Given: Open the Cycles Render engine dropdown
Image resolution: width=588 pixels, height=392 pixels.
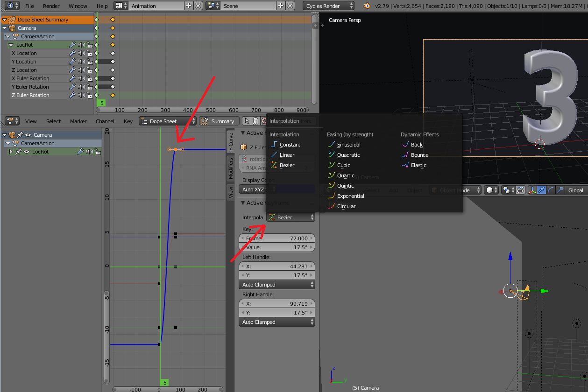Looking at the screenshot, I should (x=329, y=6).
